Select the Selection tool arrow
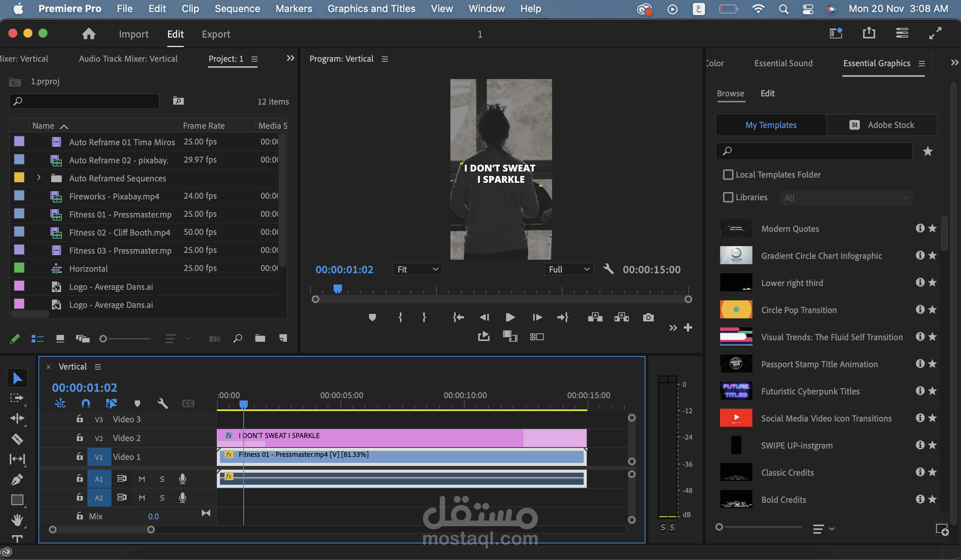Screen dimensions: 961x560 (17, 378)
